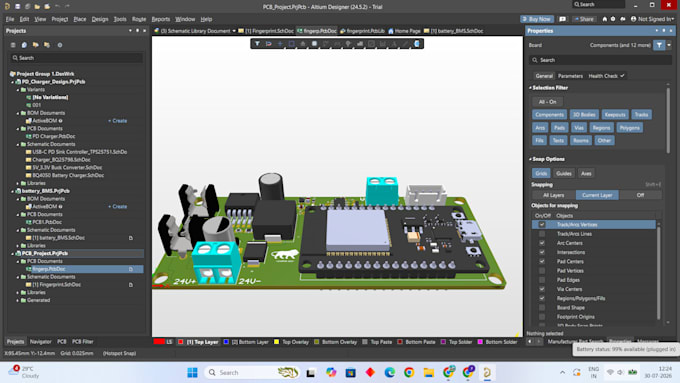Expand the Generated folder in PCB_Project

pos(18,300)
